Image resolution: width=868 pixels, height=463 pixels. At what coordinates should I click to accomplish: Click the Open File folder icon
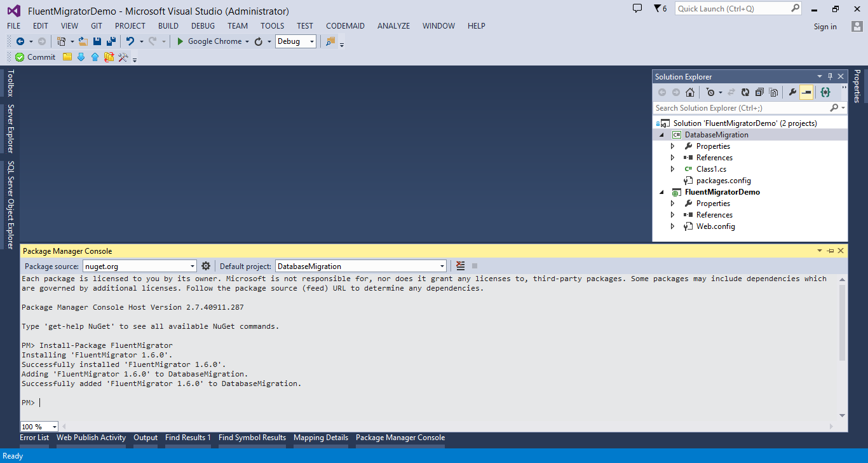pyautogui.click(x=83, y=41)
